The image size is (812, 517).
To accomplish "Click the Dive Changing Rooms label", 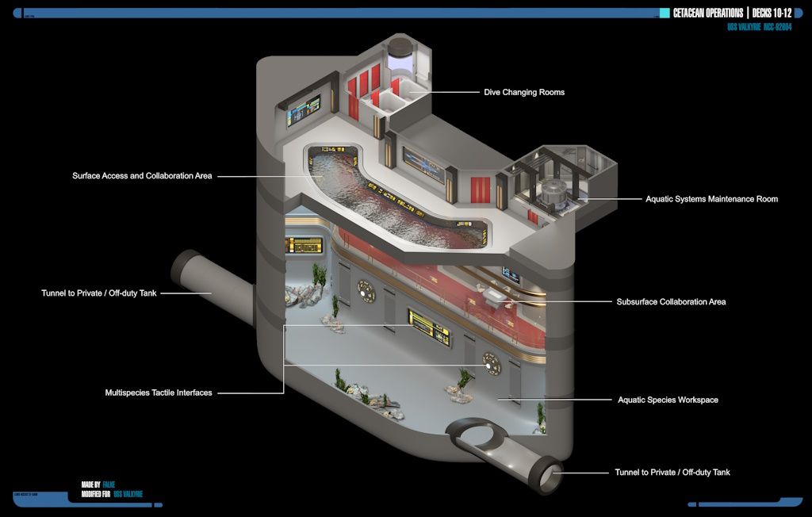I will [524, 93].
